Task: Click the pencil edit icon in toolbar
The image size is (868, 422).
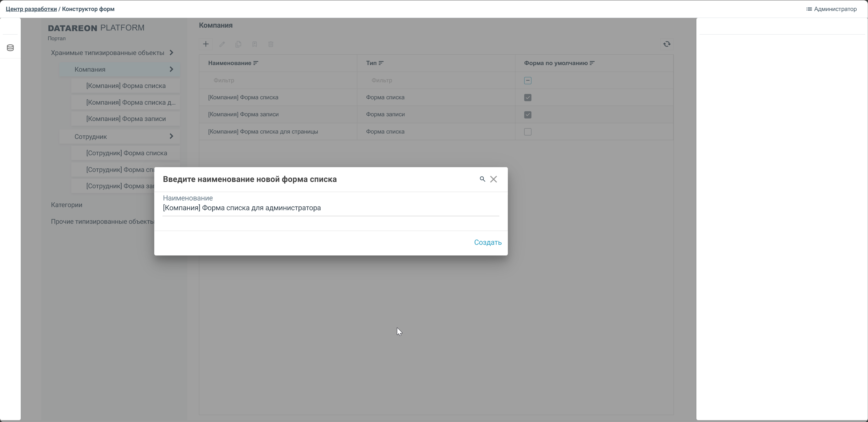Action: [x=222, y=44]
